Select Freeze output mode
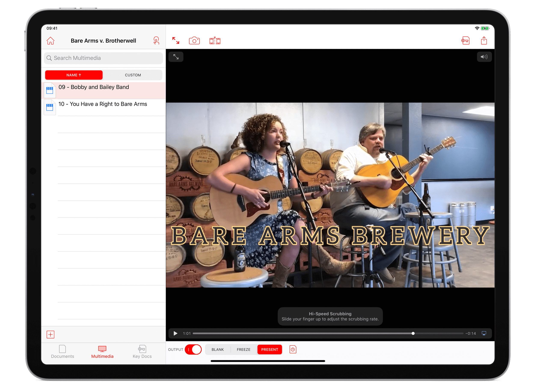The image size is (535, 392). (244, 350)
